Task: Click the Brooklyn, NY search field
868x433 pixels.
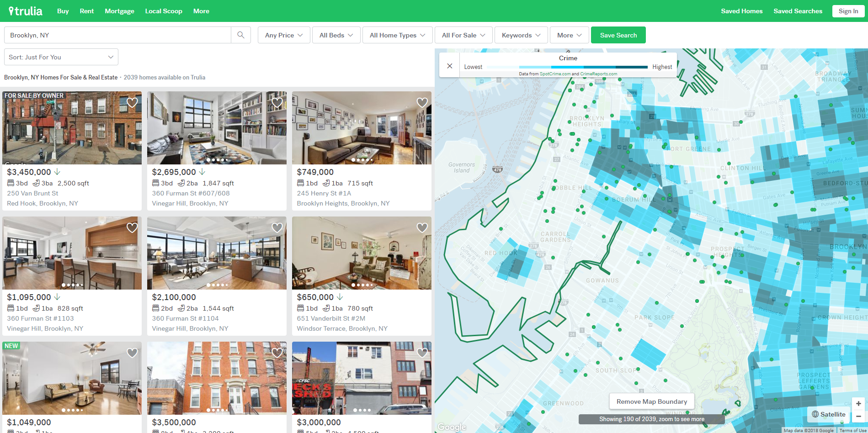Action: tap(117, 35)
